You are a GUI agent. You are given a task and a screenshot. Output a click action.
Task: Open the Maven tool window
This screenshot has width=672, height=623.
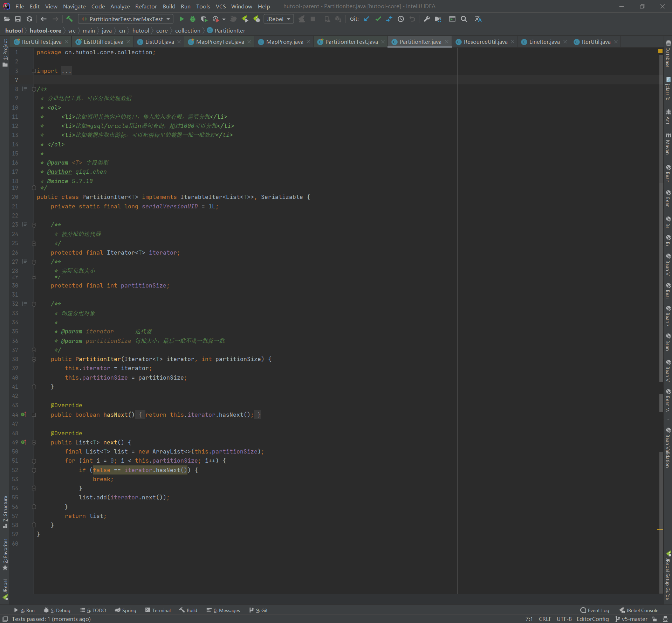coord(668,144)
